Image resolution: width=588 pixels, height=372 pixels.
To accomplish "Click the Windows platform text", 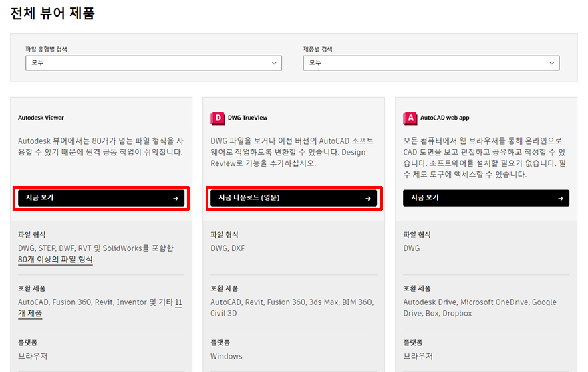I will pos(226,356).
